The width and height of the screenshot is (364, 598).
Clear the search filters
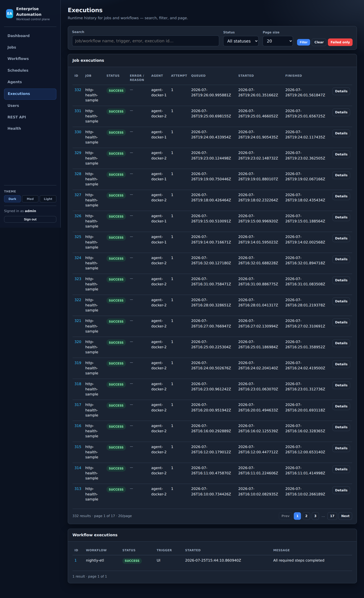click(x=319, y=42)
